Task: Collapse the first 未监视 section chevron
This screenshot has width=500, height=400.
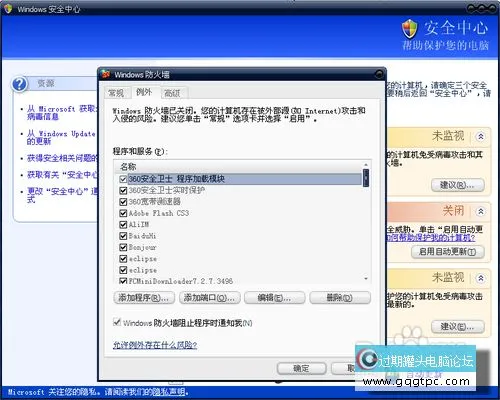Action: (481, 136)
